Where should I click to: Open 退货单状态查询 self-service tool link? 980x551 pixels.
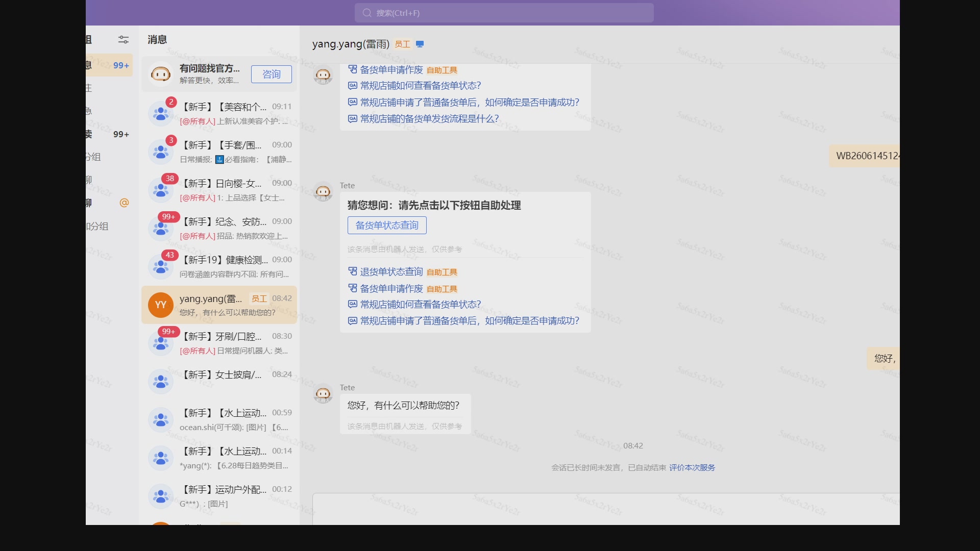click(391, 271)
